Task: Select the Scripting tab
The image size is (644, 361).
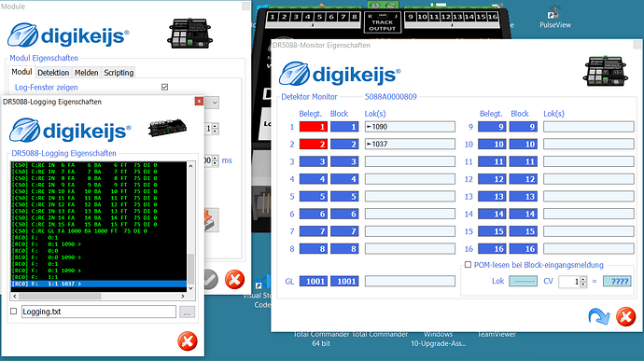Action: tap(119, 73)
